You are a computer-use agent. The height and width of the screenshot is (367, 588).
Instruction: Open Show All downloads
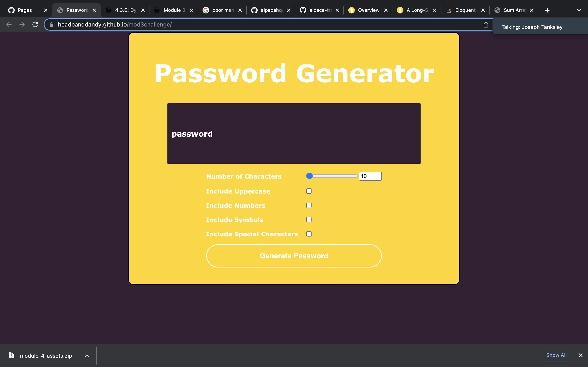(x=556, y=355)
